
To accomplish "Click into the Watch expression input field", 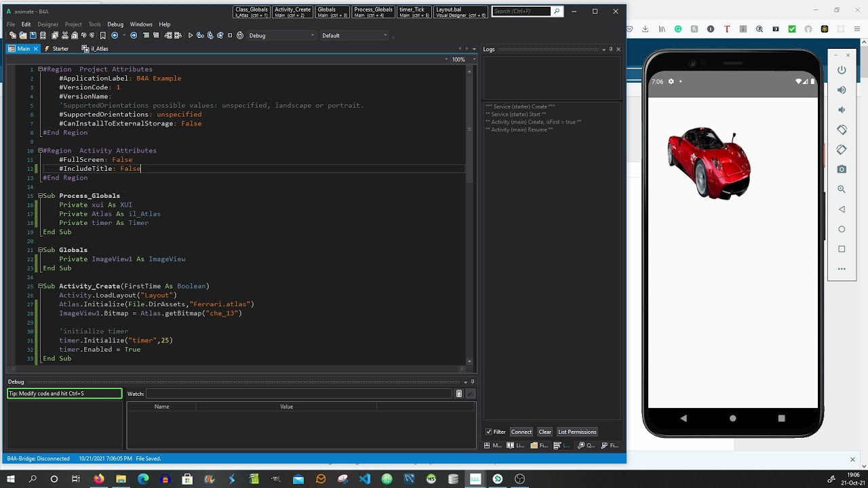I will click(299, 394).
